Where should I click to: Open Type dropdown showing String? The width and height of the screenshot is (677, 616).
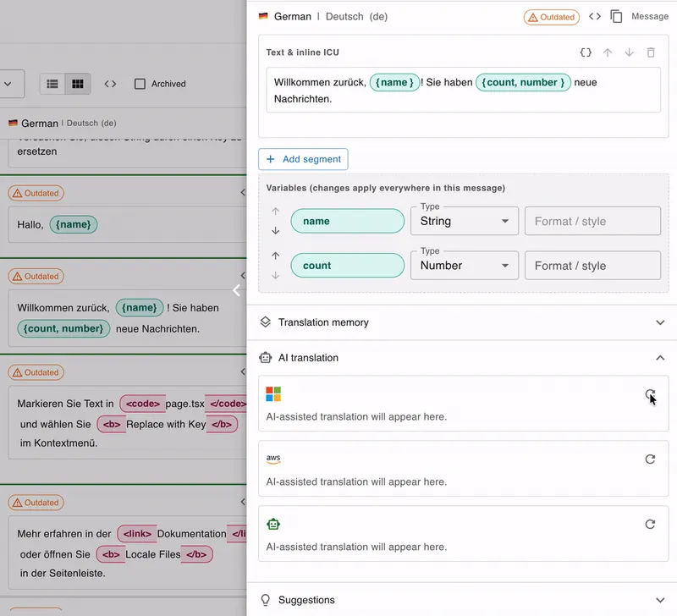pyautogui.click(x=464, y=221)
